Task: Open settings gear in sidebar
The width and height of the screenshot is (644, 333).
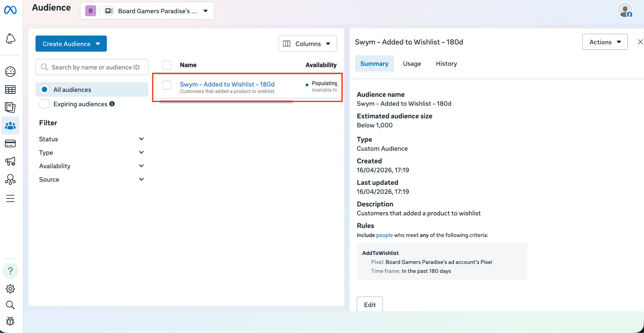Action: (x=10, y=289)
